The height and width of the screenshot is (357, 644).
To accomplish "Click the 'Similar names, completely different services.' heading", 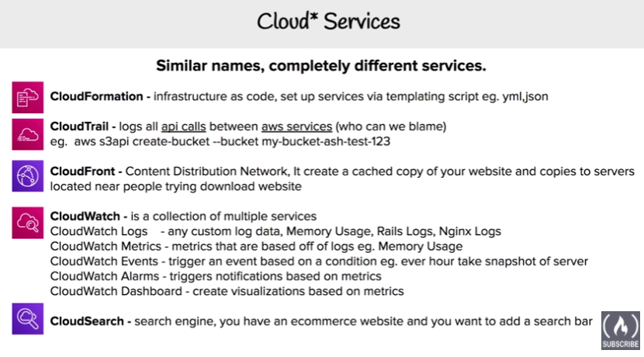I will click(x=321, y=66).
